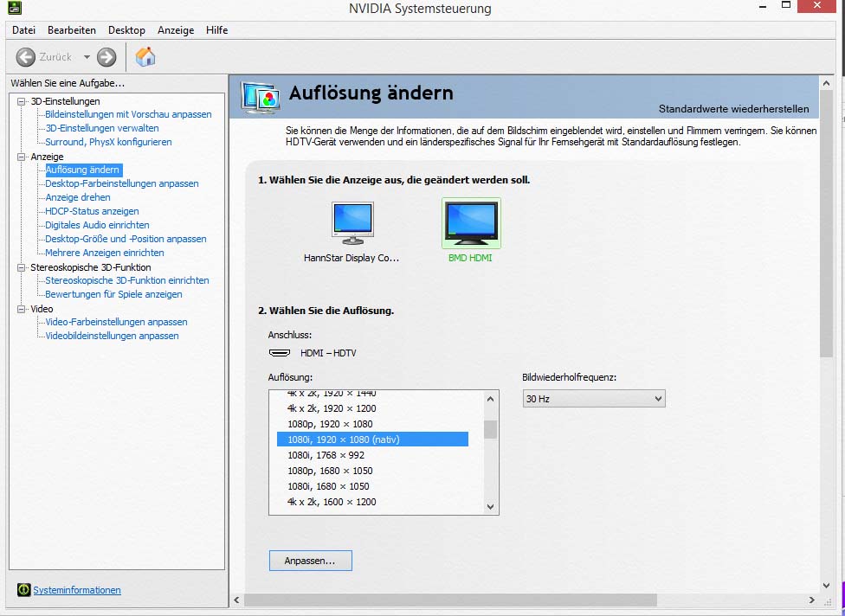Select 1080p, 1680 × 1050 resolution

[x=372, y=471]
